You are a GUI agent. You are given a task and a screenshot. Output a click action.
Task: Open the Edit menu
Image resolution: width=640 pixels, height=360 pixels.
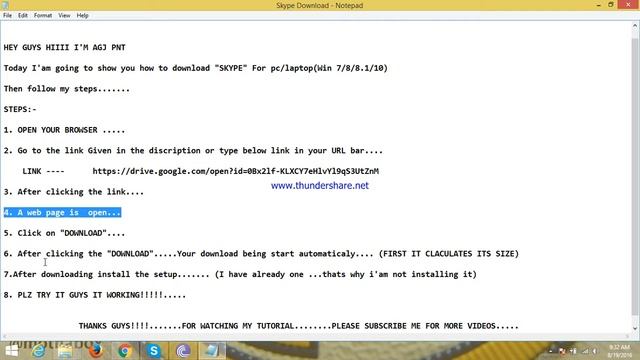23,16
